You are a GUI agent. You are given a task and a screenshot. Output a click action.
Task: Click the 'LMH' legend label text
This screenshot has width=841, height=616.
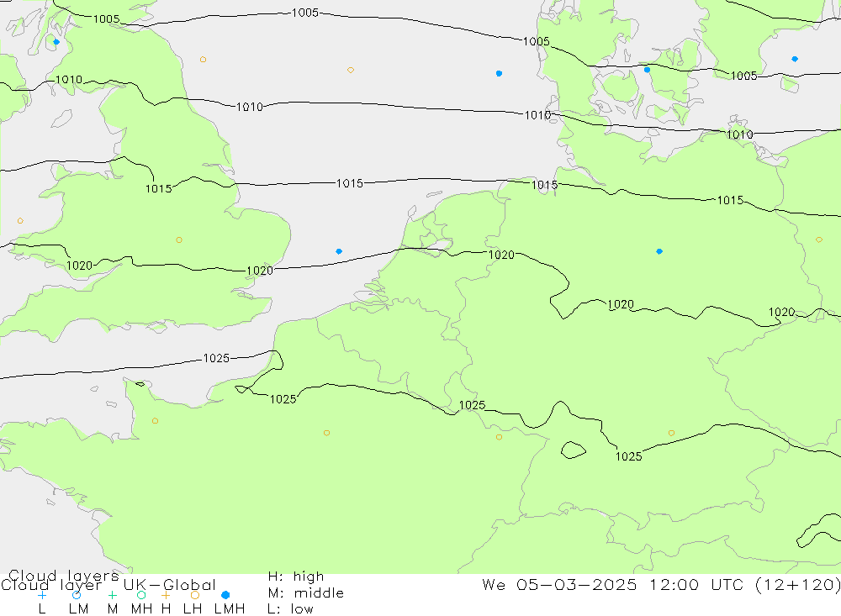pos(230,609)
